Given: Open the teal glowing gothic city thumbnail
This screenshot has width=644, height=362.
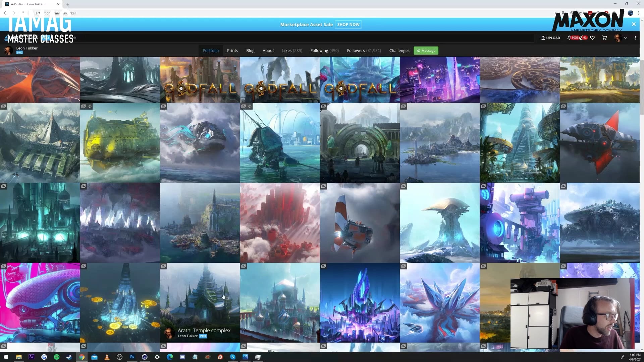Looking at the screenshot, I should pyautogui.click(x=40, y=223).
